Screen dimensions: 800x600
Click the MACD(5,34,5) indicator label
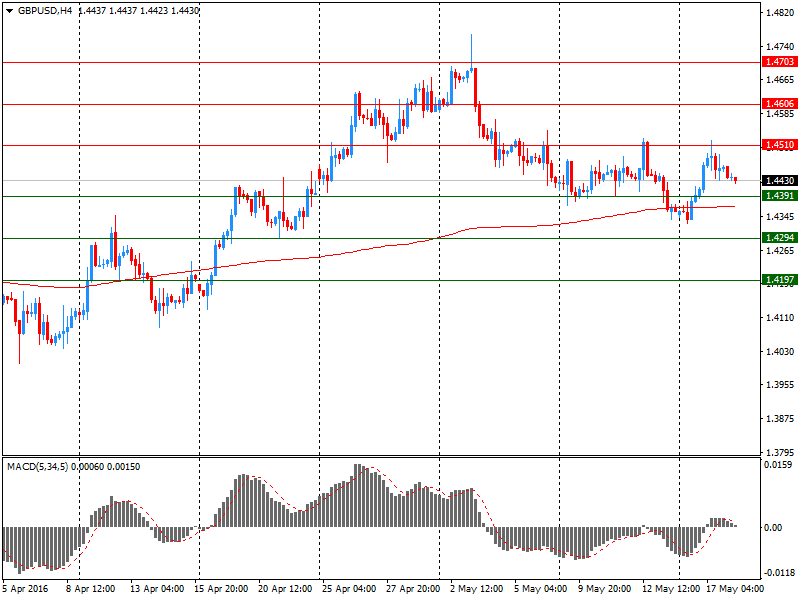[38, 467]
